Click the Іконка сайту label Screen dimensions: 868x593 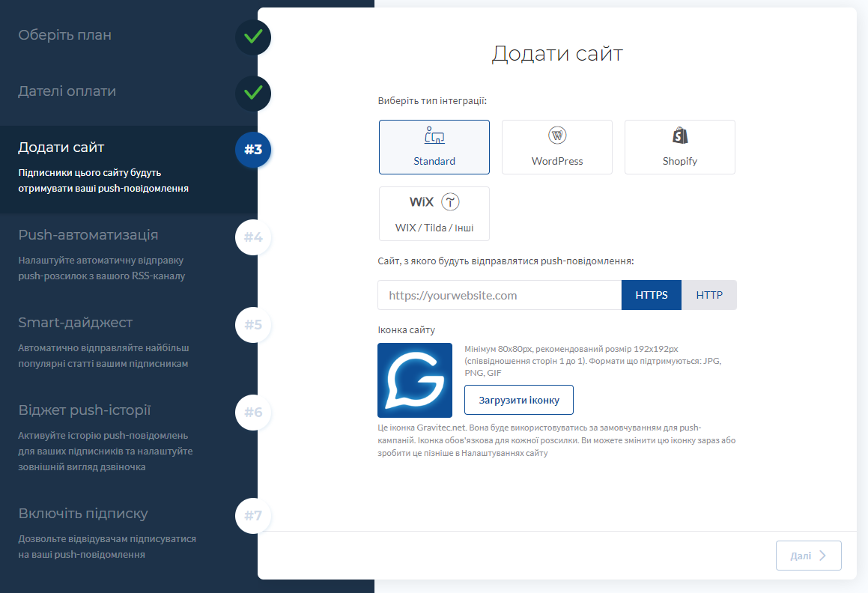coord(407,330)
